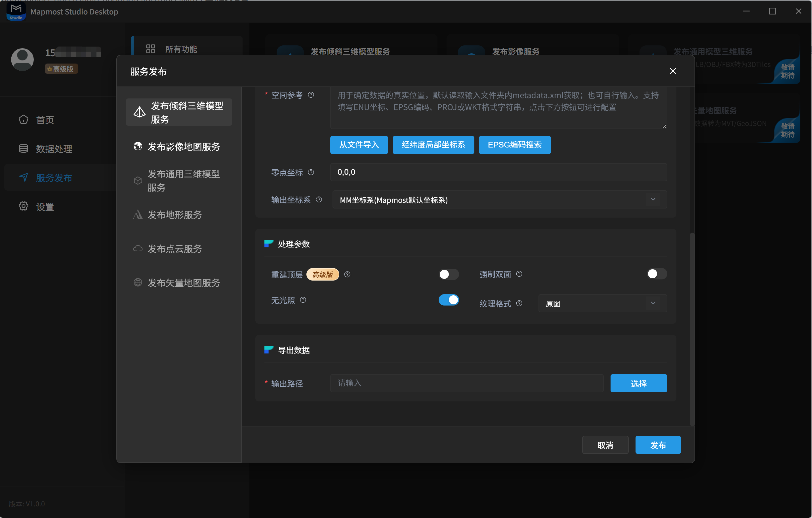Screen dimensions: 812x518
Task: Click the help icon beside 纹理格式
Action: (519, 303)
